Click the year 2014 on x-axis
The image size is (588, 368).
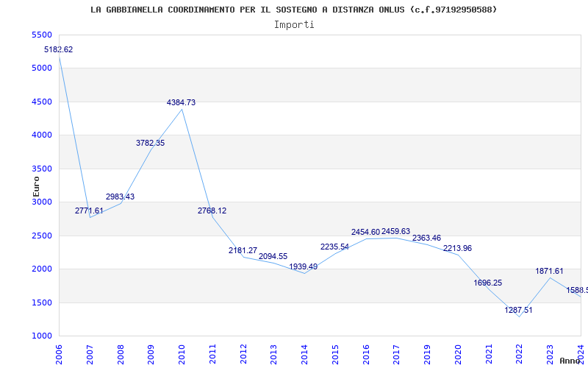click(304, 355)
